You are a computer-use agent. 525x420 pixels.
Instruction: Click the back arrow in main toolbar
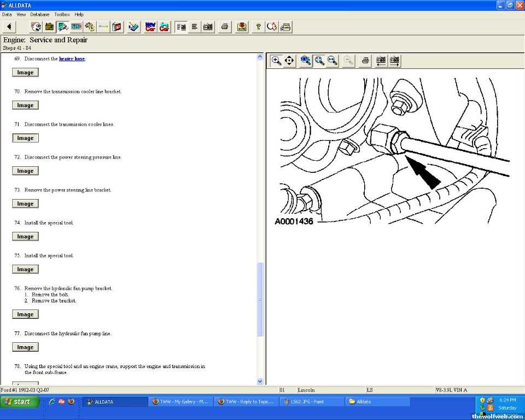point(10,27)
